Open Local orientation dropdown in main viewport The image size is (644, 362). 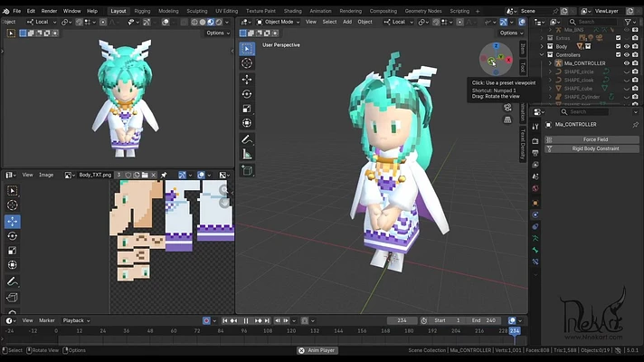pos(398,22)
